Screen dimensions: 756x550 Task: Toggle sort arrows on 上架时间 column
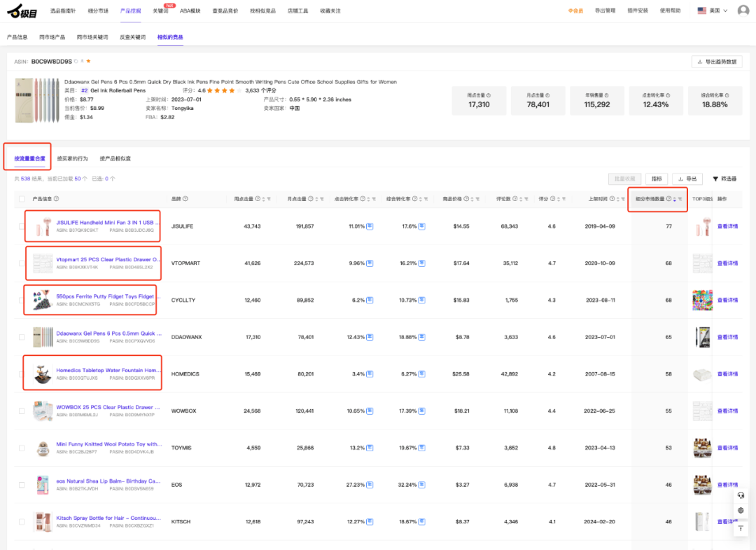(x=618, y=199)
